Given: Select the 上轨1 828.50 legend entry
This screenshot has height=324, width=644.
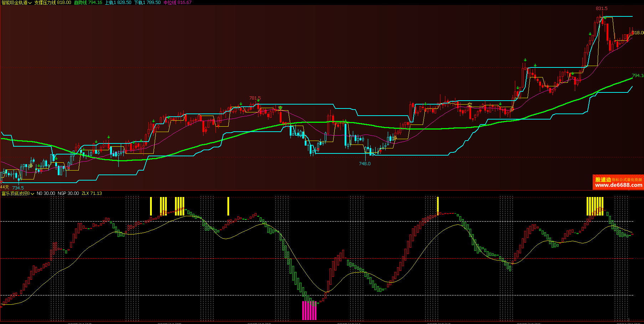Looking at the screenshot, I should [118, 2].
